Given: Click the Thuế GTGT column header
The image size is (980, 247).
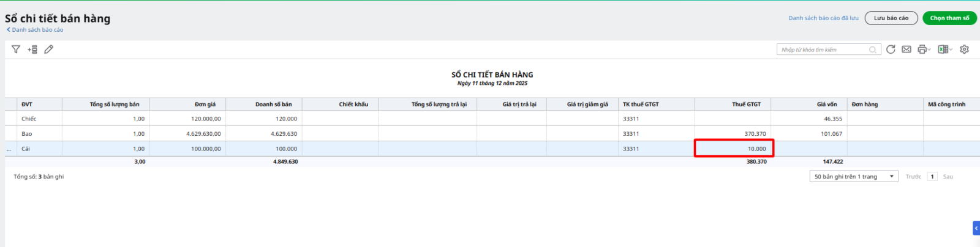Looking at the screenshot, I should click(x=746, y=105).
